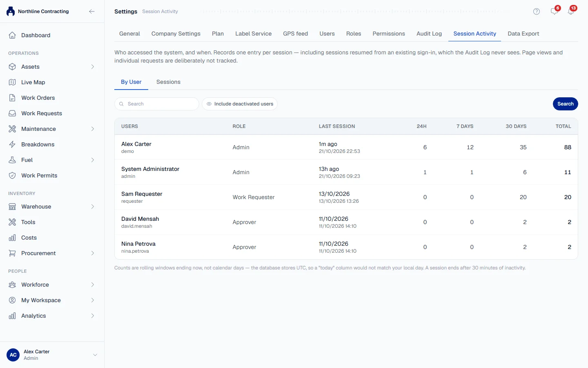Expand the Assets submenu

[x=93, y=67]
